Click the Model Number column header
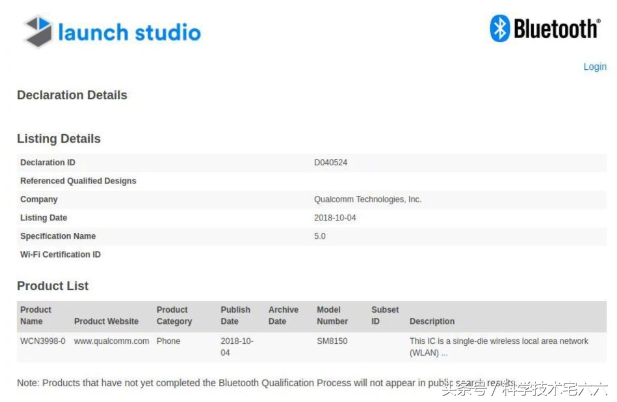Image resolution: width=617 pixels, height=402 pixels. (x=332, y=315)
